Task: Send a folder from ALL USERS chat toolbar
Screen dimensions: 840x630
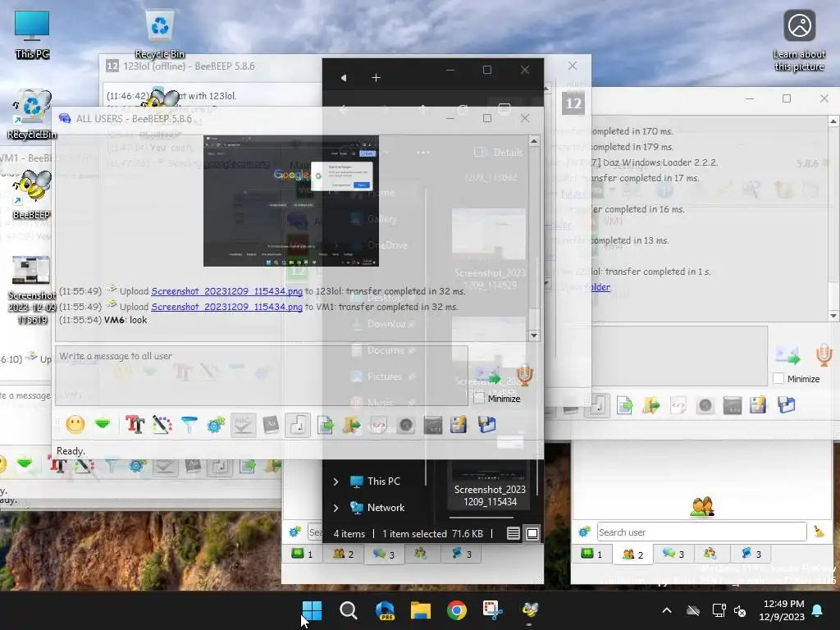Action: coord(352,425)
